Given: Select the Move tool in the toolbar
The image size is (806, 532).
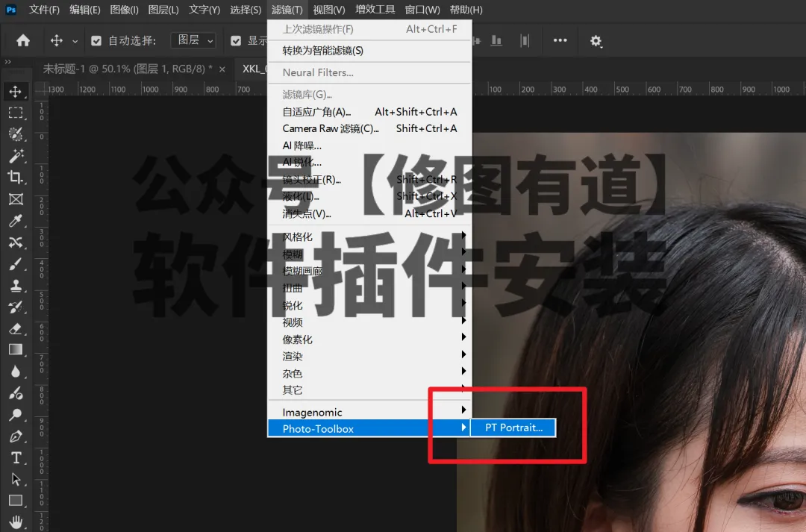Looking at the screenshot, I should [16, 92].
